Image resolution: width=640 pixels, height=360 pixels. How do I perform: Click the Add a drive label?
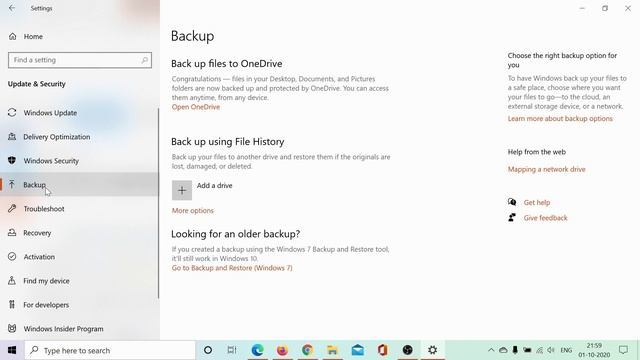tap(214, 185)
